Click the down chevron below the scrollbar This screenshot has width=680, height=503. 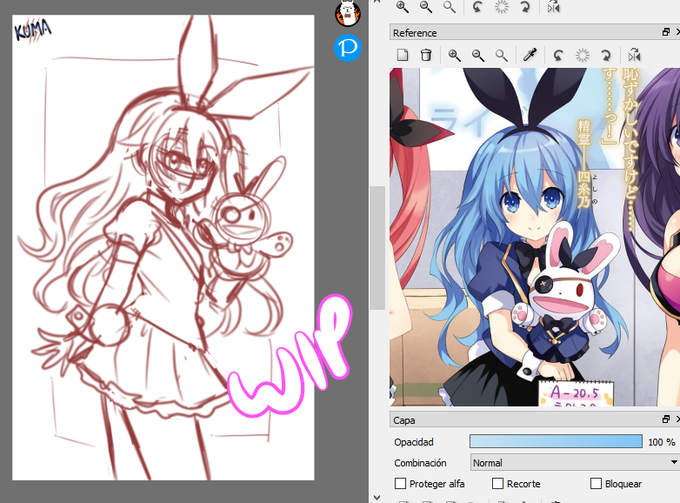pos(376,497)
